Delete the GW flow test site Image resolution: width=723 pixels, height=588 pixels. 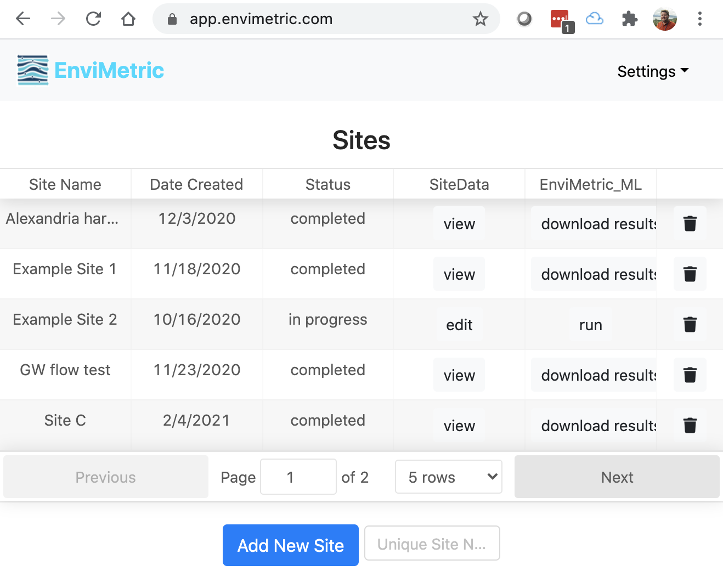pyautogui.click(x=690, y=375)
